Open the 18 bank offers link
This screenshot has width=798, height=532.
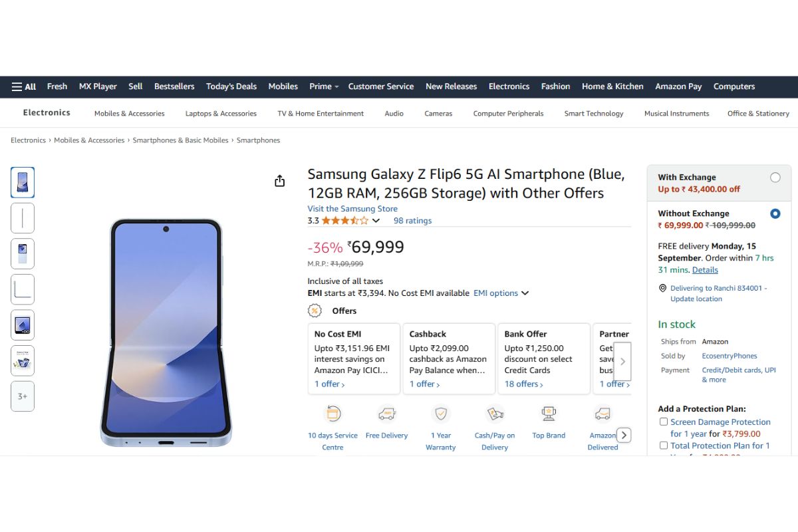pos(523,384)
